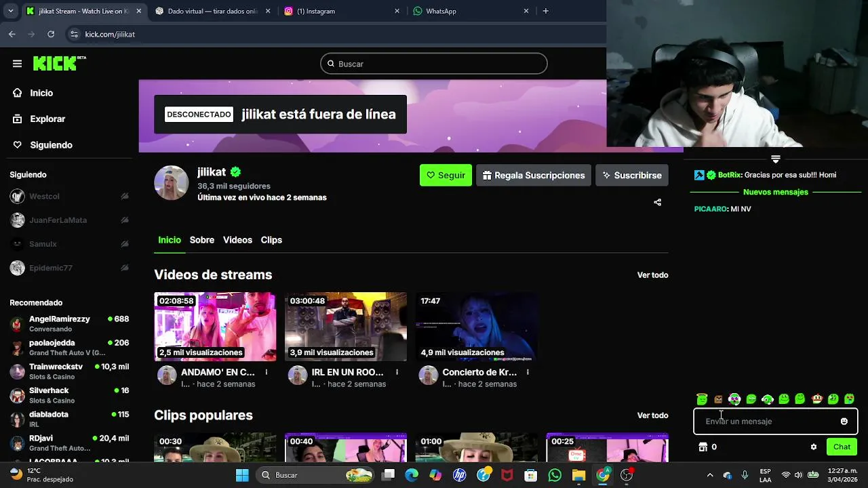This screenshot has height=488, width=868.
Task: Open WhatsApp from the Windows taskbar
Action: coord(555,475)
